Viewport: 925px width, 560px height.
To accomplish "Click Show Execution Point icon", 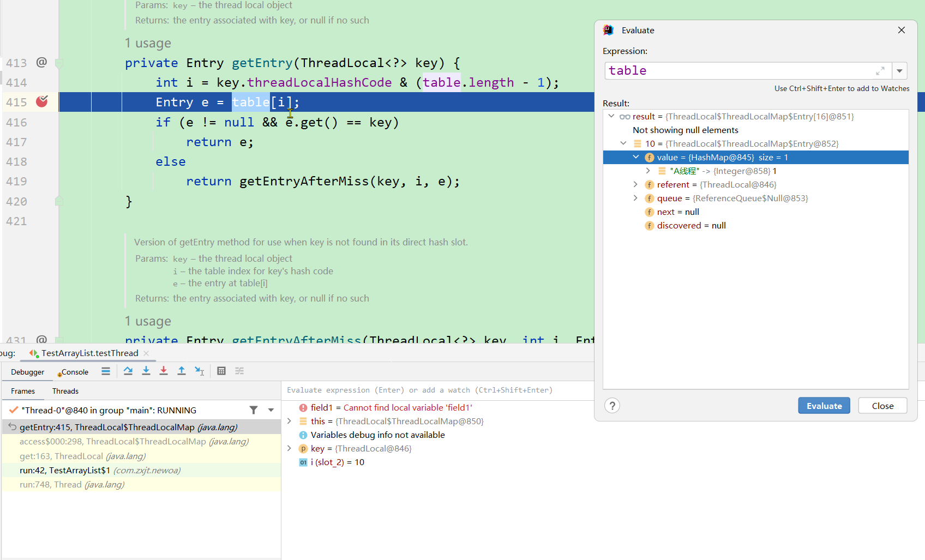I will coord(106,371).
